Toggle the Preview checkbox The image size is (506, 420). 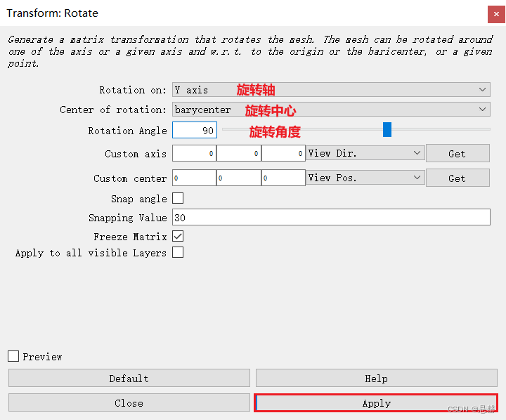click(13, 357)
